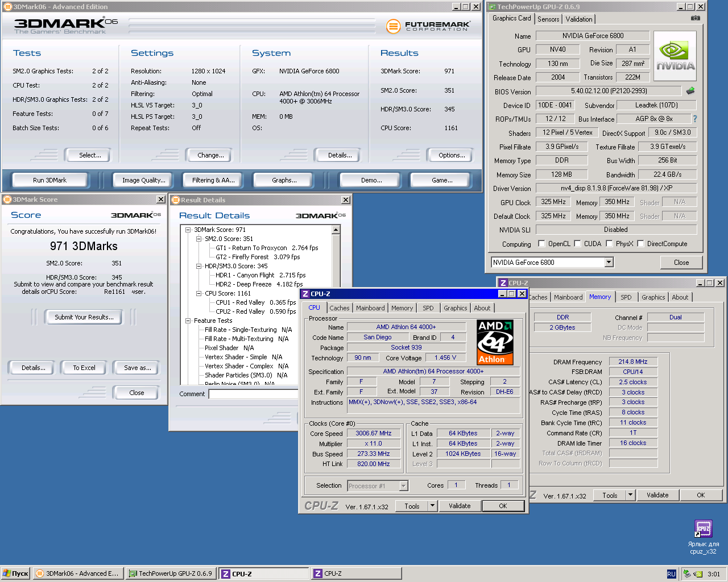Open the About tab in front CPU-Z window
Image resolution: width=728 pixels, height=582 pixels.
pyautogui.click(x=482, y=308)
